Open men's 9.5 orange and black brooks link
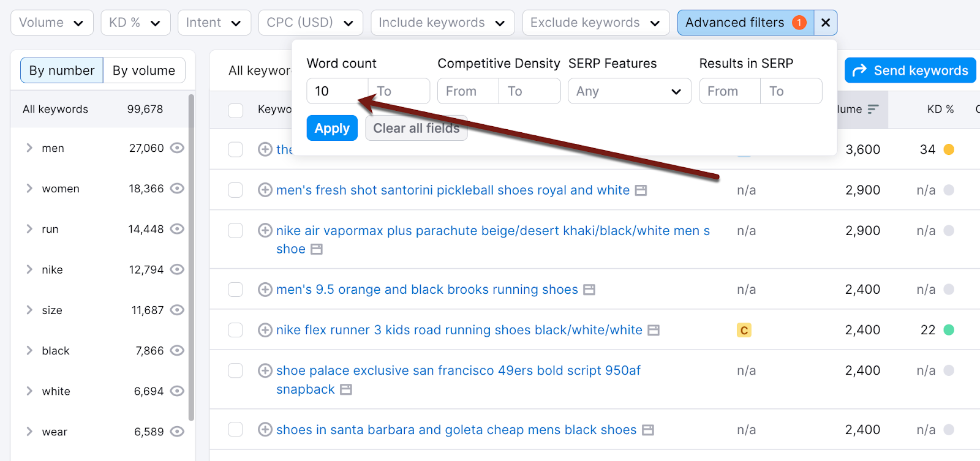The height and width of the screenshot is (461, 980). point(427,289)
